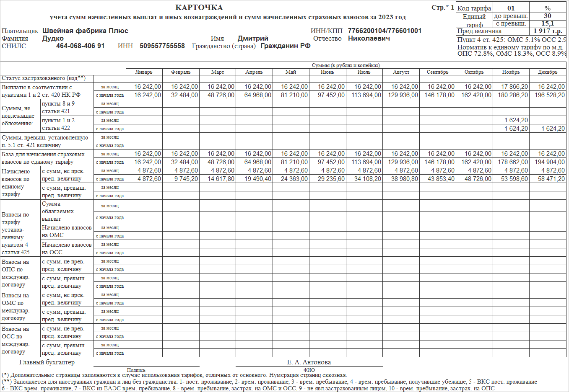Click February accrued cumulative 9 745,20
Image resolution: width=569 pixels, height=392 pixels.
pos(186,179)
